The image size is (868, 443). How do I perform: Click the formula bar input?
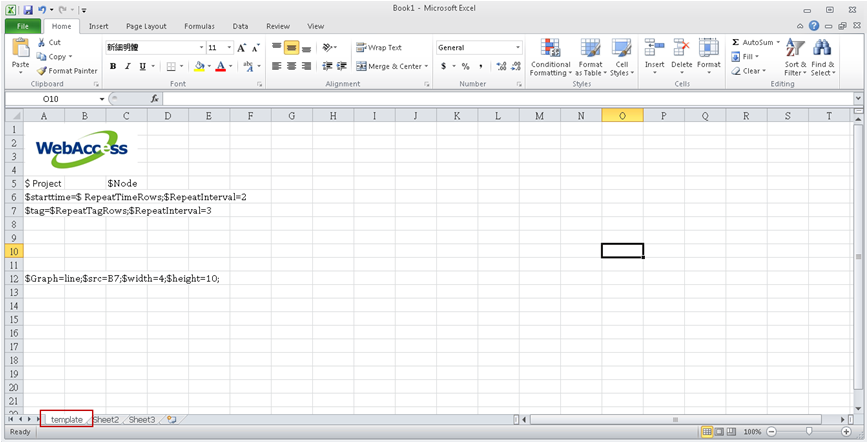[x=508, y=99]
